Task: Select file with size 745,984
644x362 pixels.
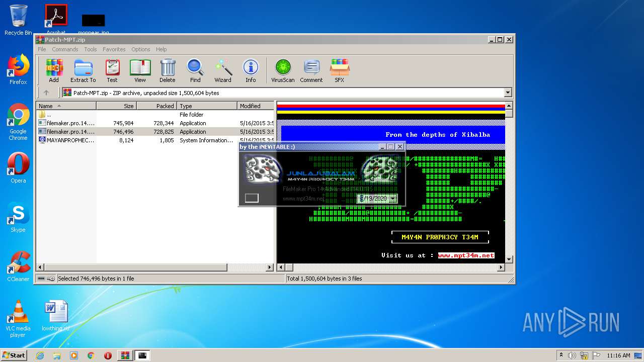Action: 155,123
